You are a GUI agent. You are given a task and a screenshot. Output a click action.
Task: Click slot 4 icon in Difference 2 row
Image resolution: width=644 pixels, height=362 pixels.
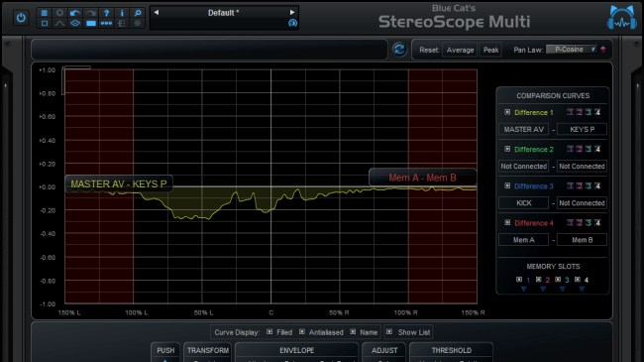click(x=597, y=149)
